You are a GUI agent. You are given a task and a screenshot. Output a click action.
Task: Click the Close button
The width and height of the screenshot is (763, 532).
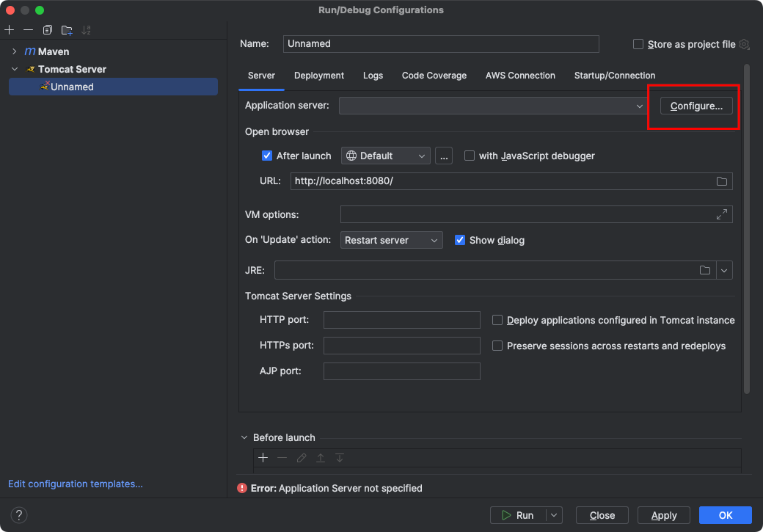coord(602,515)
